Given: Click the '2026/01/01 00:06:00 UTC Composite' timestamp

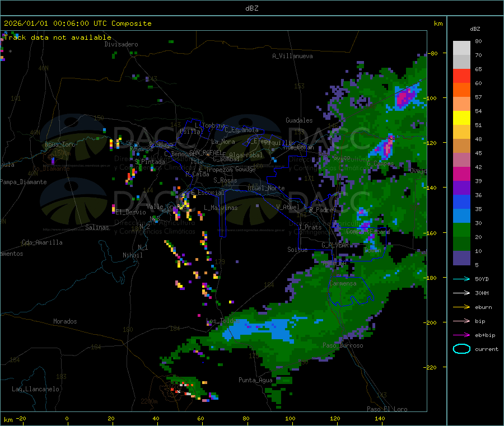Looking at the screenshot, I should [77, 24].
